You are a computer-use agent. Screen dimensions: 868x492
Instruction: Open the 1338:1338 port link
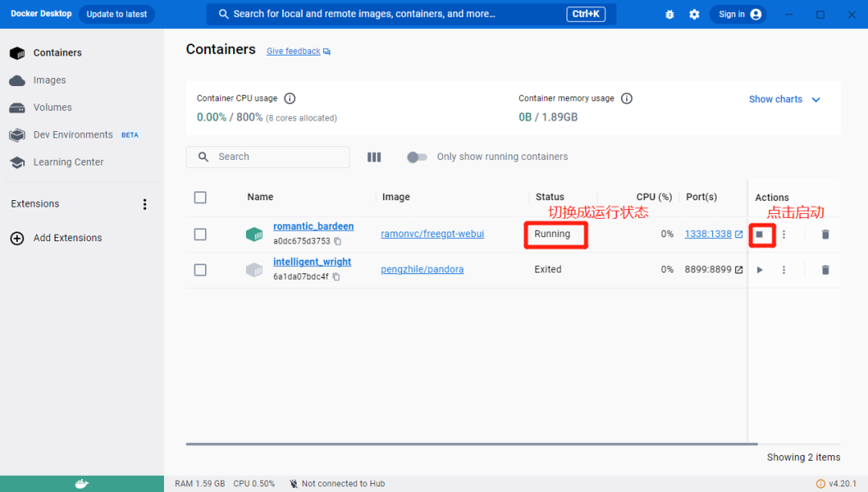tap(708, 234)
